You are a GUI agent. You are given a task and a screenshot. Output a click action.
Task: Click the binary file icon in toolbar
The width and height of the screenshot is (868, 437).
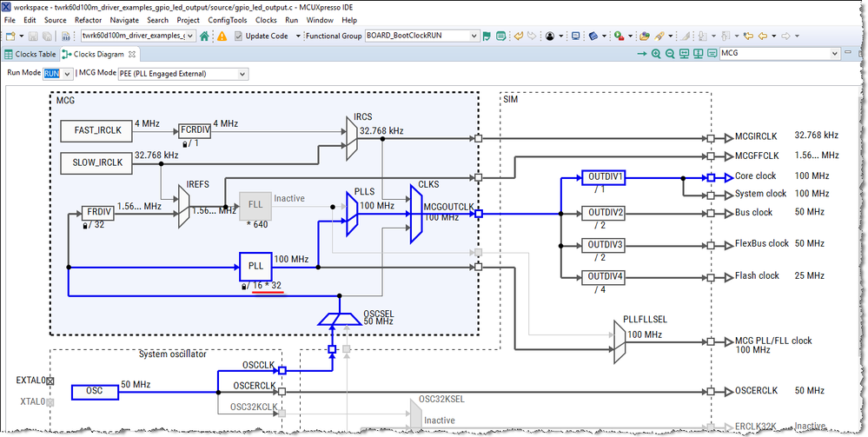click(65, 36)
